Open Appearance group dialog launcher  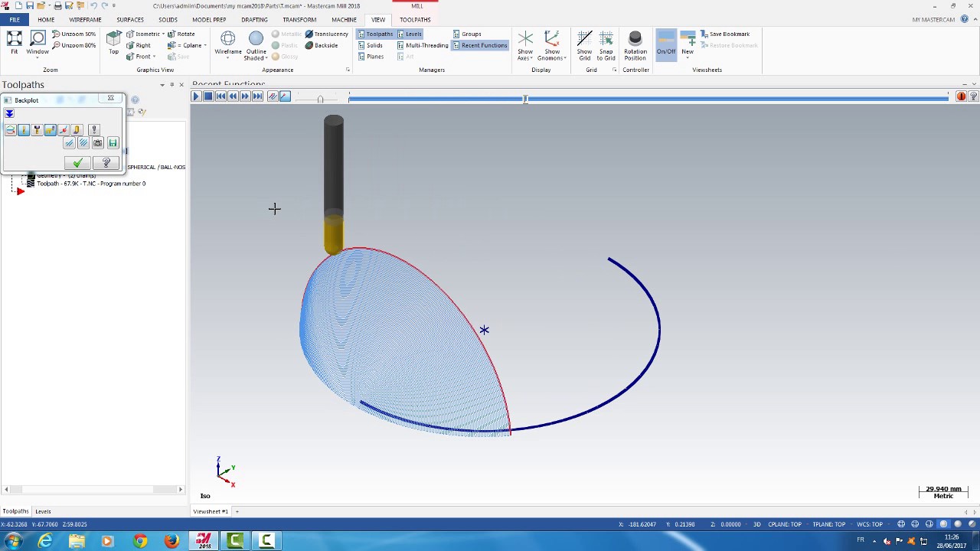point(348,70)
